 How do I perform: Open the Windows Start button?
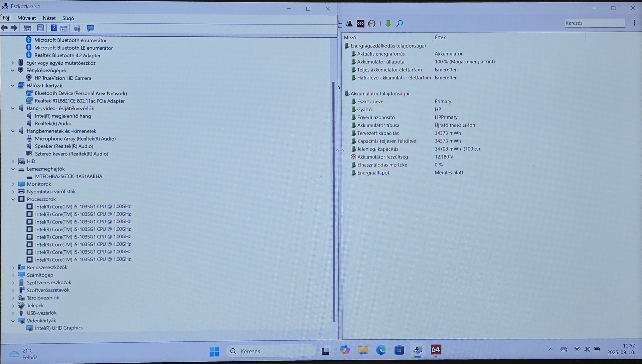[214, 351]
